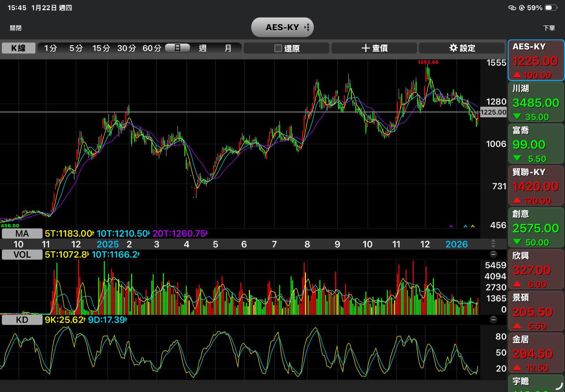Tap the battery indicator in status bar
This screenshot has height=392, width=565.
pyautogui.click(x=551, y=8)
